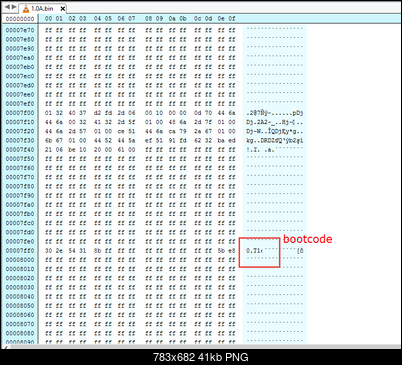Select byte d2 in row 00007f00

click(x=98, y=113)
